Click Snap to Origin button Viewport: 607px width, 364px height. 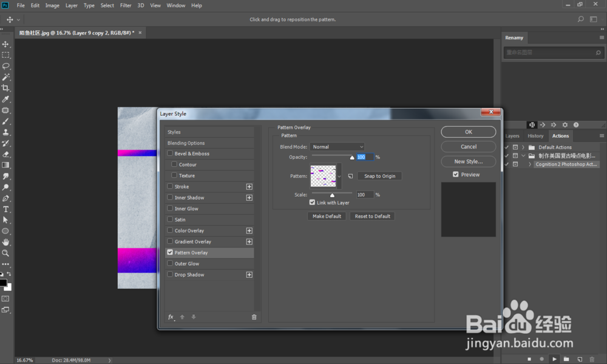[379, 176]
